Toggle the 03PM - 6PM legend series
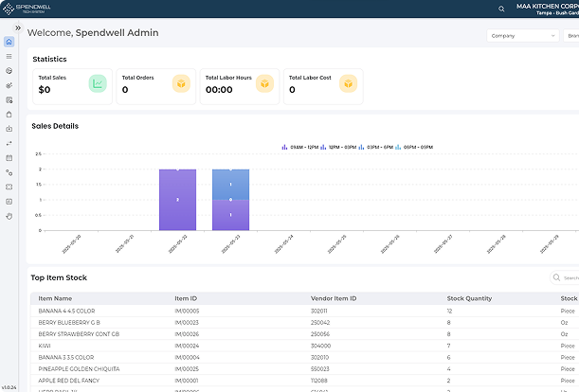Image resolution: width=579 pixels, height=392 pixels. [x=376, y=147]
